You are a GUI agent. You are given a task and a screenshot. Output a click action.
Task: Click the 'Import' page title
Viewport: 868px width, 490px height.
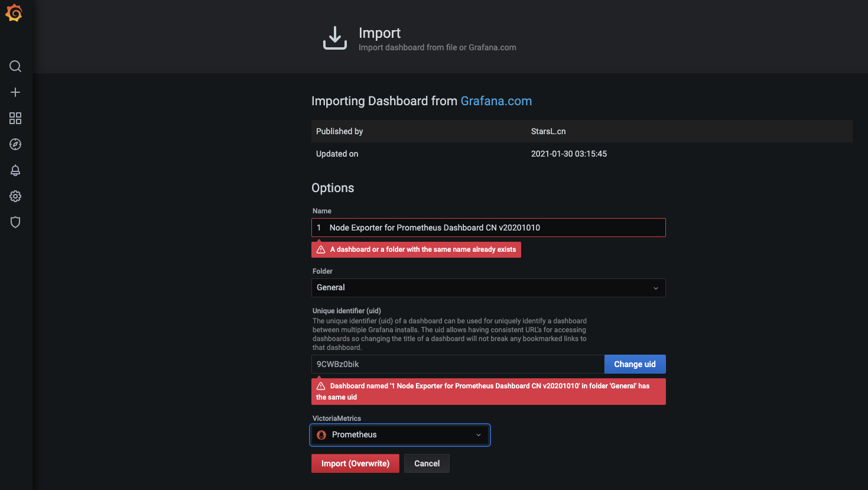point(380,33)
